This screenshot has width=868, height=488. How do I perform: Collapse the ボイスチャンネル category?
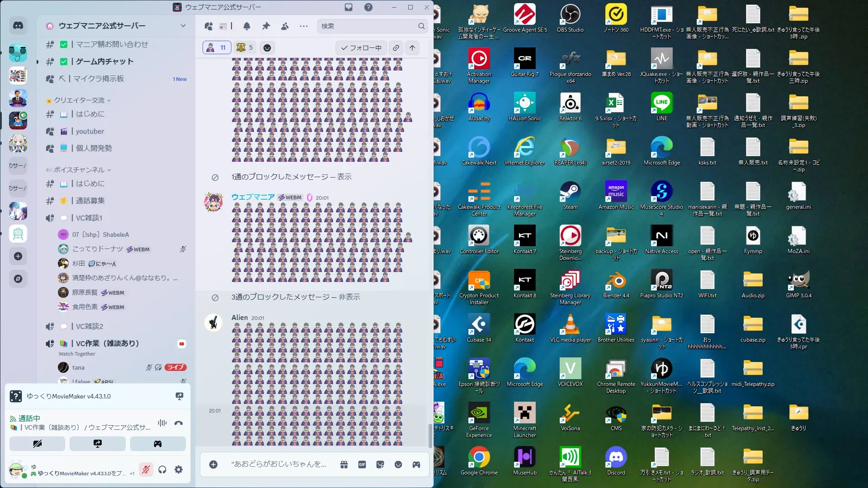pos(80,170)
